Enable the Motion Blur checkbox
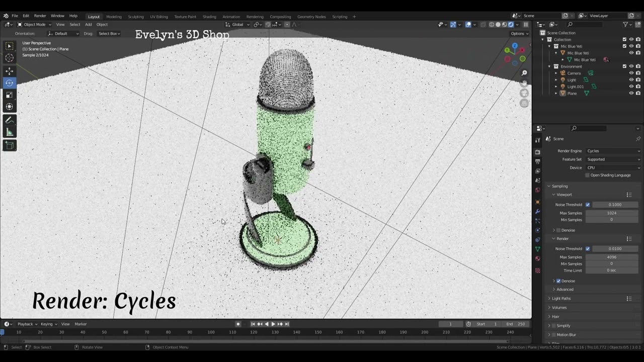The height and width of the screenshot is (362, 644). pyautogui.click(x=554, y=335)
